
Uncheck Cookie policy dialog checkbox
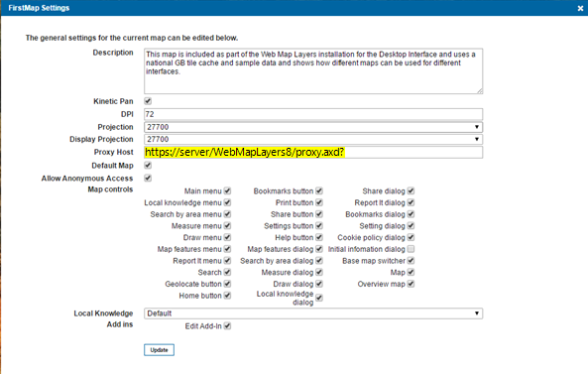(411, 237)
